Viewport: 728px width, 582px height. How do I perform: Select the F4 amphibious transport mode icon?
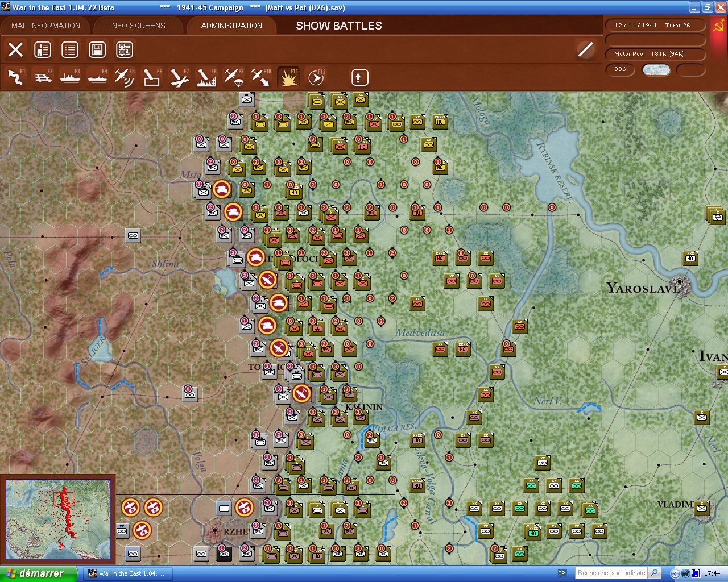tap(97, 77)
